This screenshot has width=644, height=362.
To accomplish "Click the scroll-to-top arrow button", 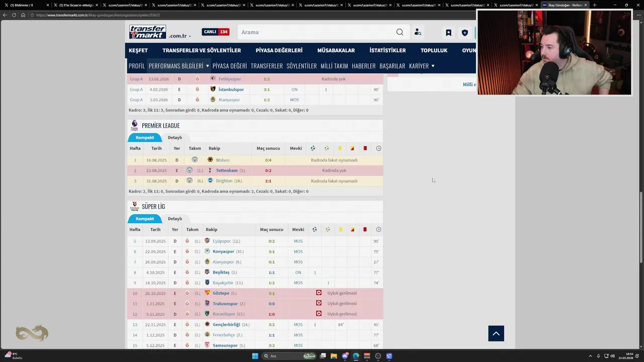I will [x=496, y=333].
